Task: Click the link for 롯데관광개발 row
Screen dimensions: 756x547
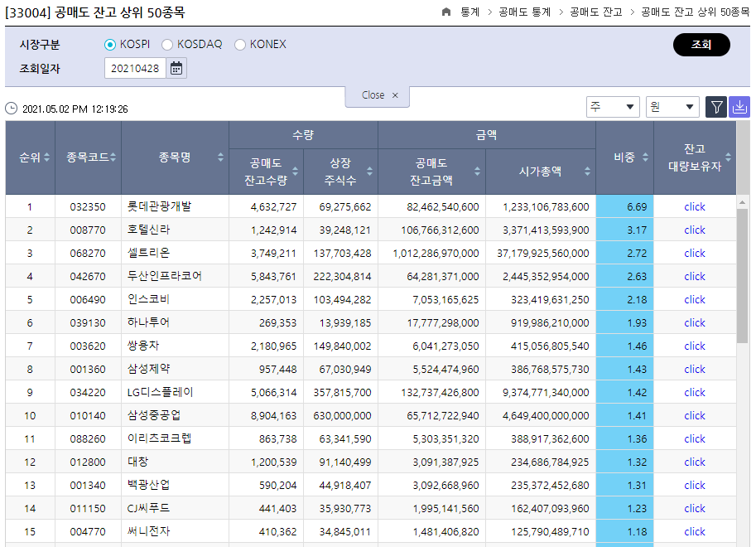Action: pos(694,206)
